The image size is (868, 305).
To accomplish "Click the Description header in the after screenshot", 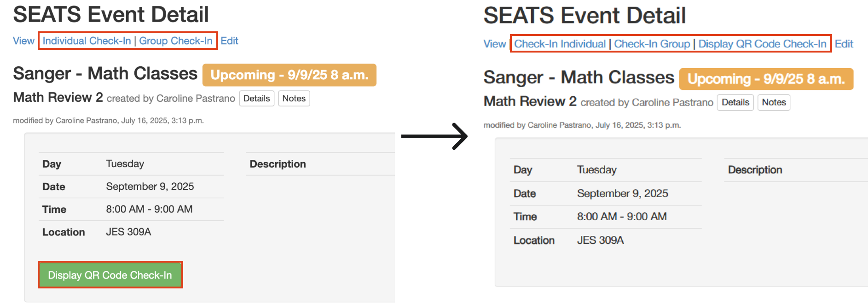I will (x=755, y=170).
